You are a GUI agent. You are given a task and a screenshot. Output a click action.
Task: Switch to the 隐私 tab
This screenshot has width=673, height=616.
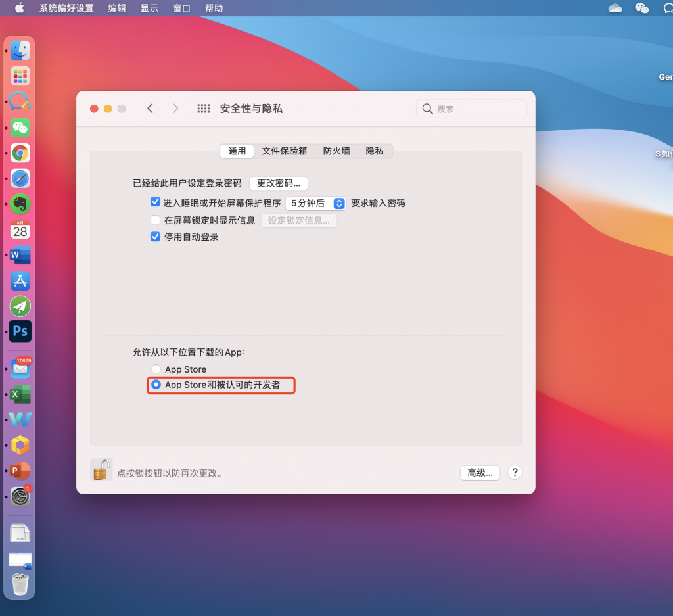tap(374, 151)
